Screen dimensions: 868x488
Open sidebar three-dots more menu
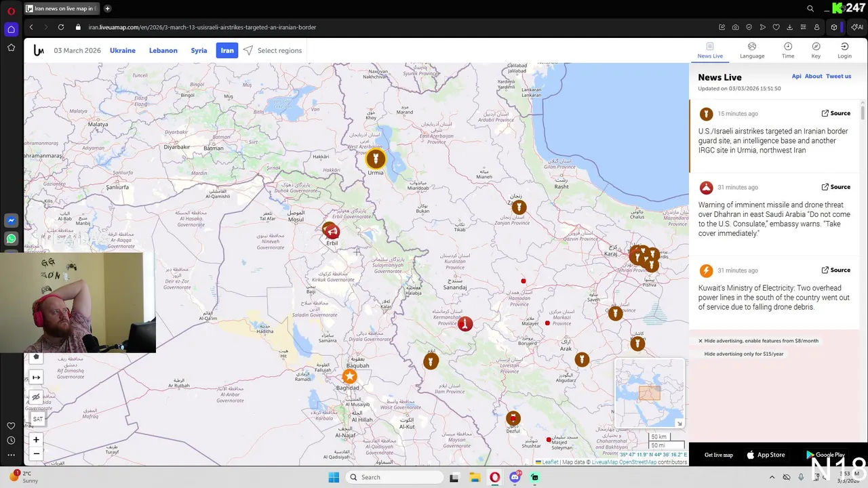pos(11,455)
